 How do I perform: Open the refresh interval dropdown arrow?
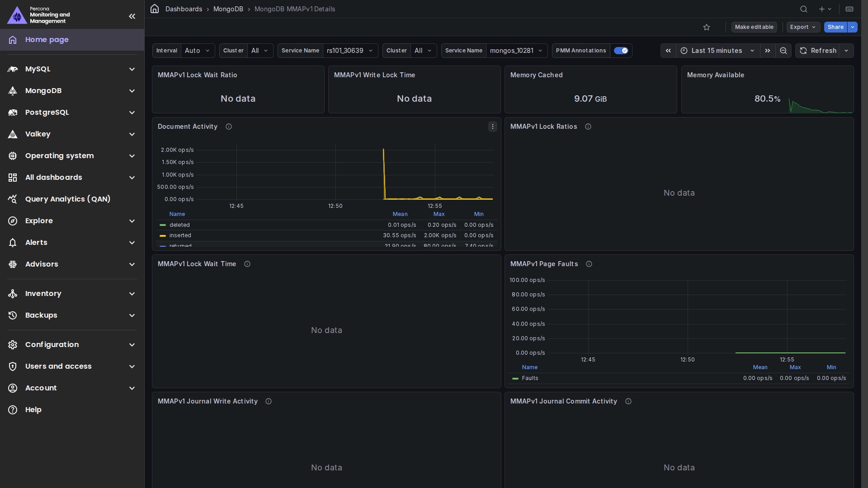pos(847,51)
